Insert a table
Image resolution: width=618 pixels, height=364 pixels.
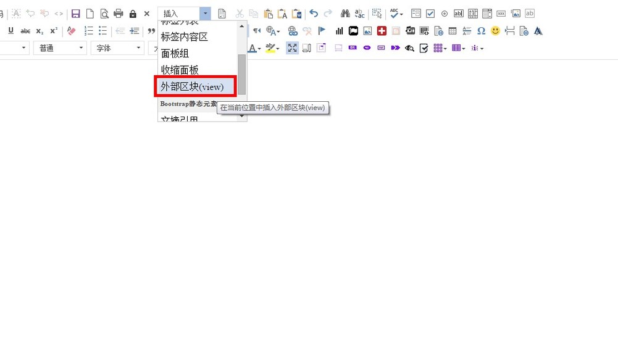[453, 31]
